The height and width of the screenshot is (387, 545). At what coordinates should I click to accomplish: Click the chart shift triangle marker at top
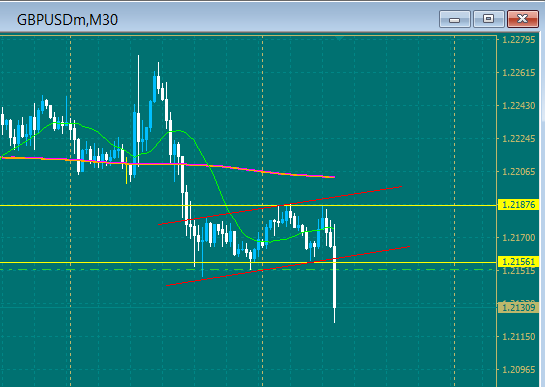(340, 38)
